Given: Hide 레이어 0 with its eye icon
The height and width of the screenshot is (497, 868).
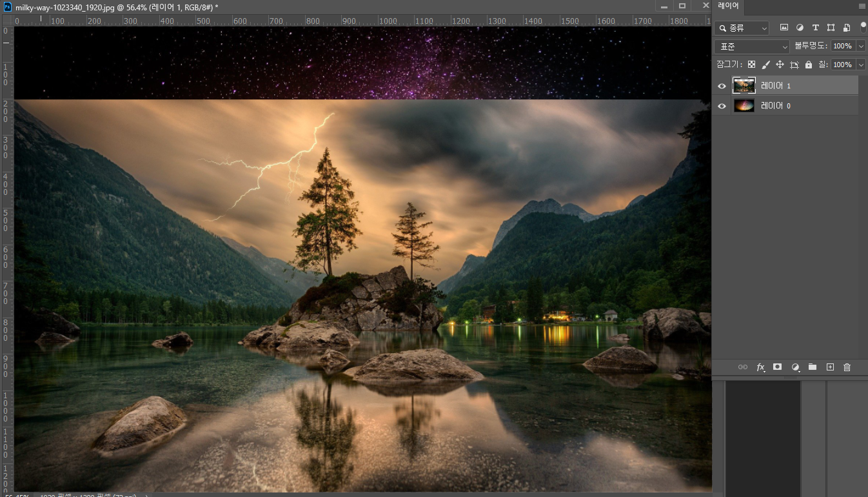Looking at the screenshot, I should click(722, 106).
